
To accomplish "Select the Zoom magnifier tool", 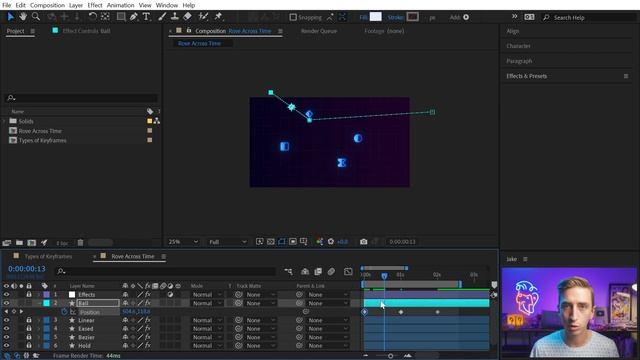I will 36,17.
